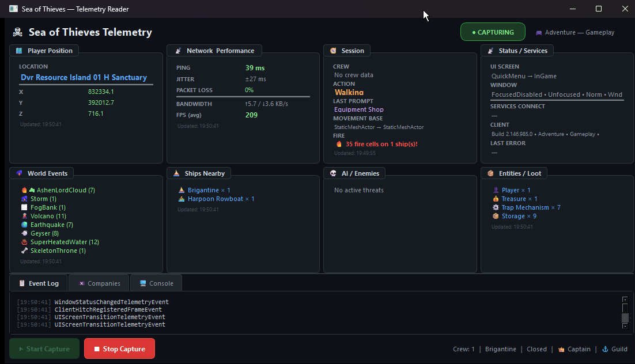Click the Guild anchor label in status bar
635x364 pixels.
[x=615, y=349]
